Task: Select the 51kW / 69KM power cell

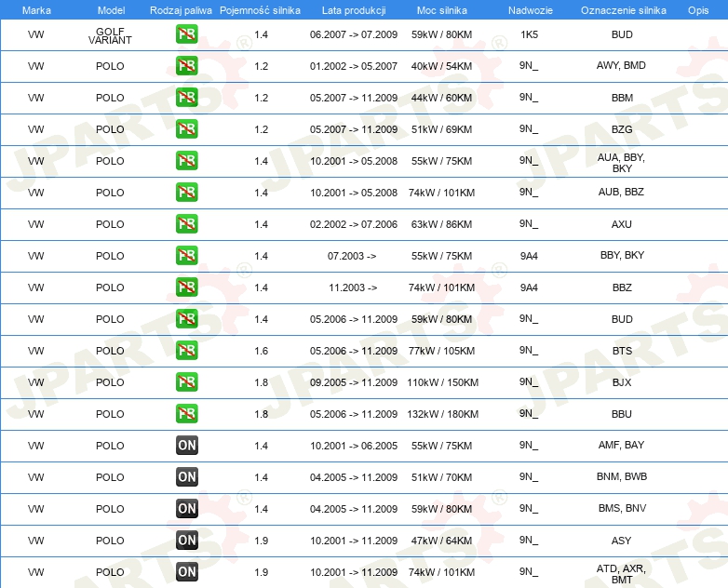Action: [x=441, y=129]
